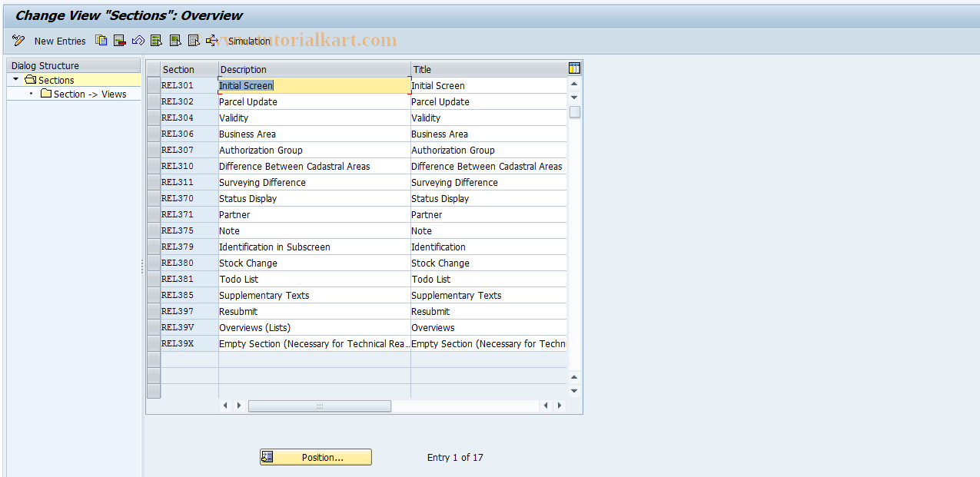
Task: Click the vertical scrollbar thumb
Action: [574, 112]
